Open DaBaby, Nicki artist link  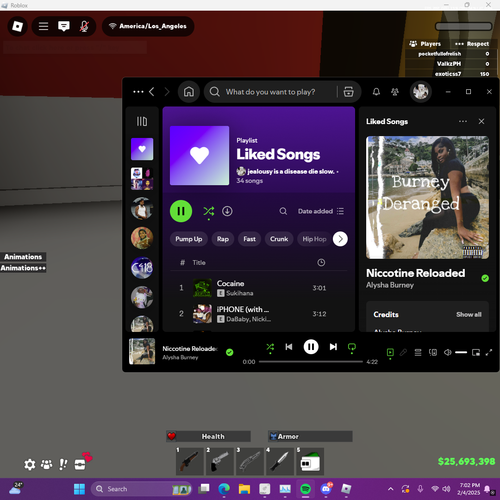point(249,319)
